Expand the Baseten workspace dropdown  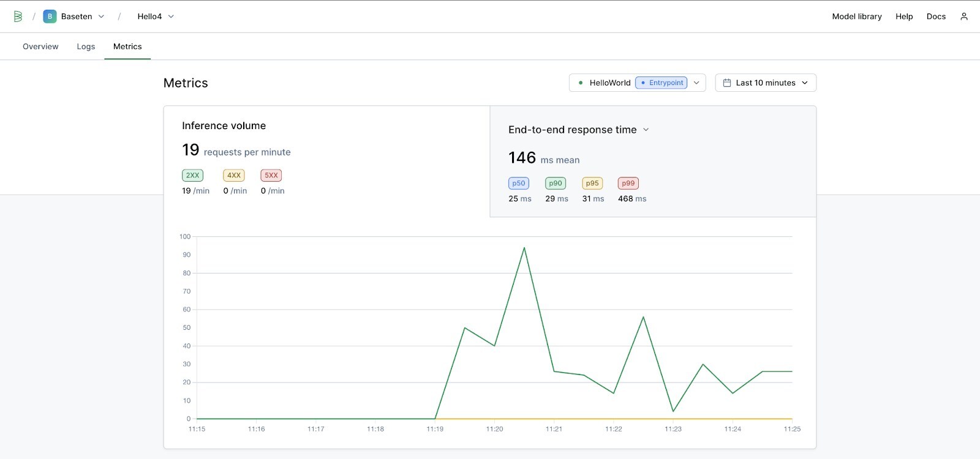101,17
